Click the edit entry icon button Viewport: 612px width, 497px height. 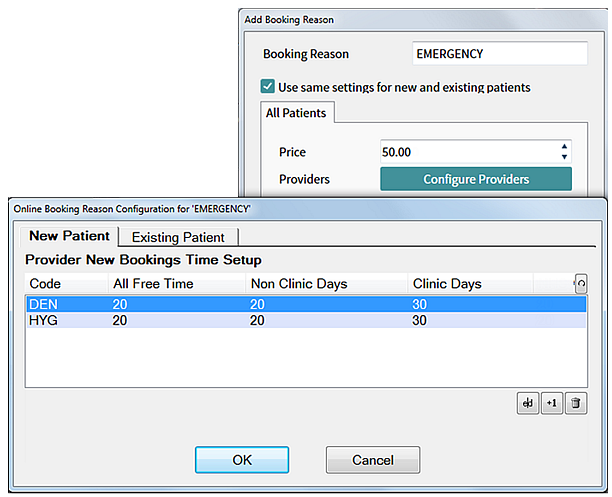coord(528,403)
